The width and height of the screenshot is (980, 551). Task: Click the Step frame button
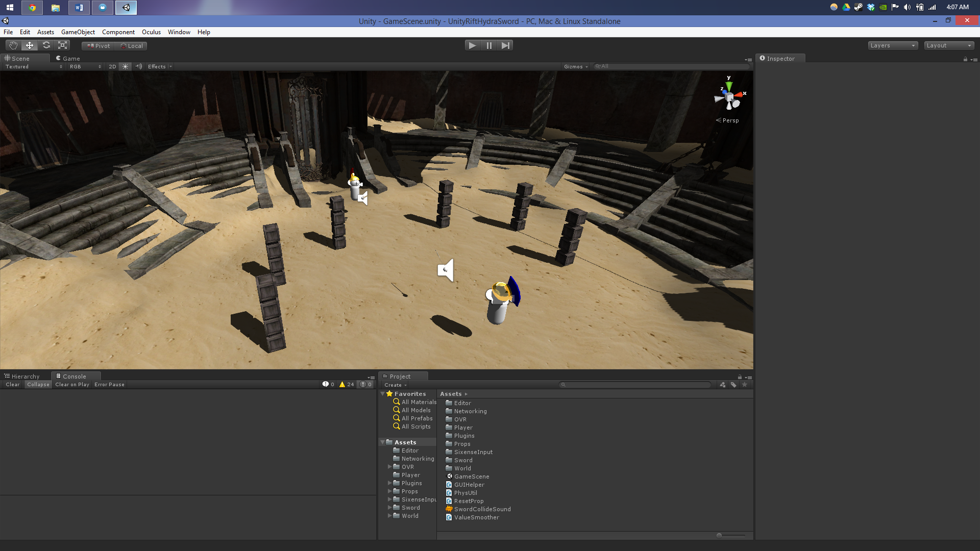pyautogui.click(x=505, y=45)
